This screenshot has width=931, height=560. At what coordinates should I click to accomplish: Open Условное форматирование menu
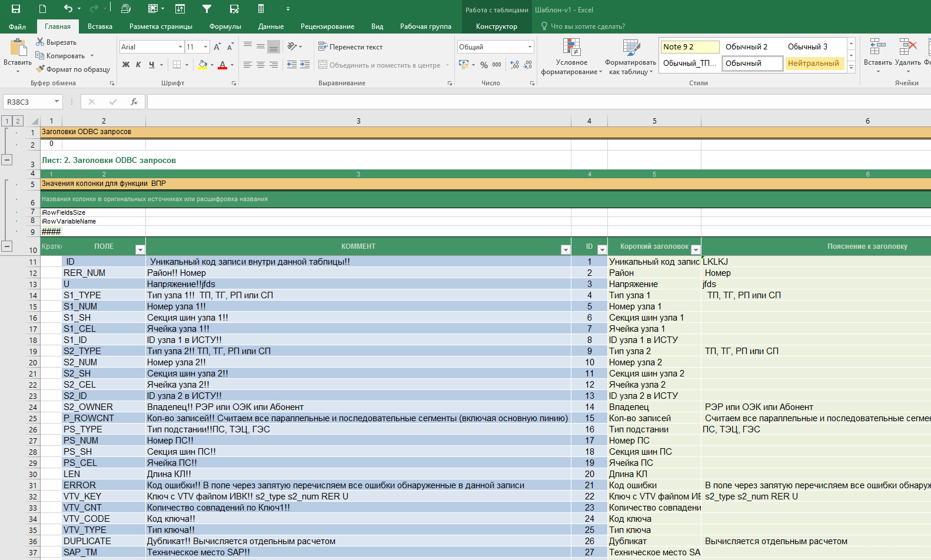(x=571, y=57)
